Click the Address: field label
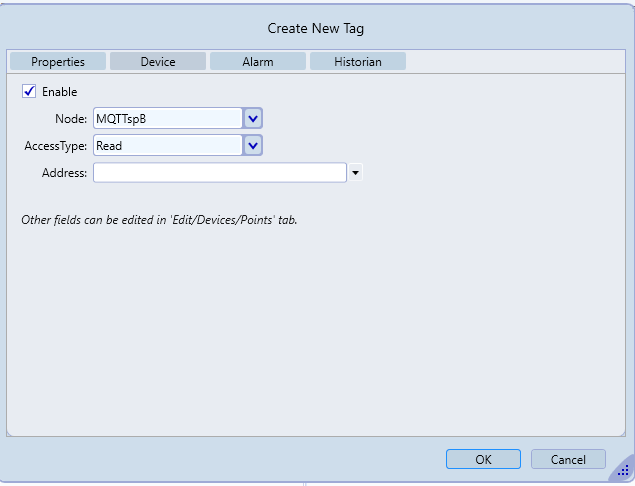635x486 pixels. [65, 173]
